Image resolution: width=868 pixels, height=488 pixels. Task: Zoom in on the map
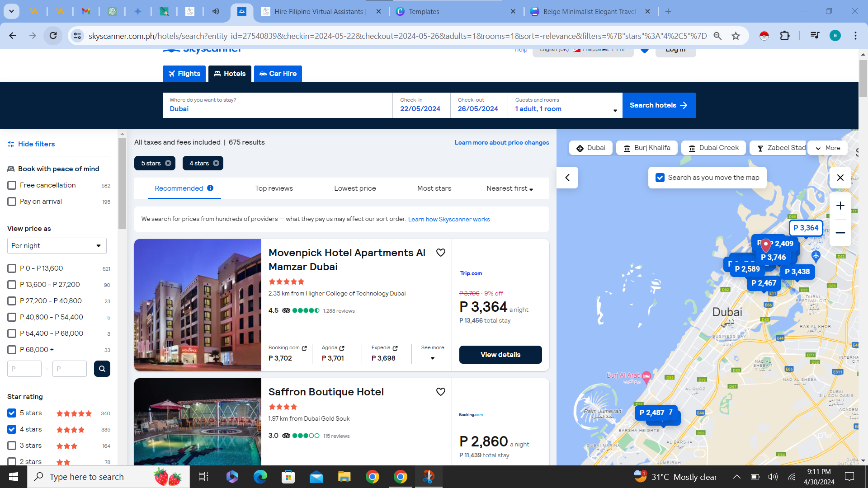[x=840, y=206]
